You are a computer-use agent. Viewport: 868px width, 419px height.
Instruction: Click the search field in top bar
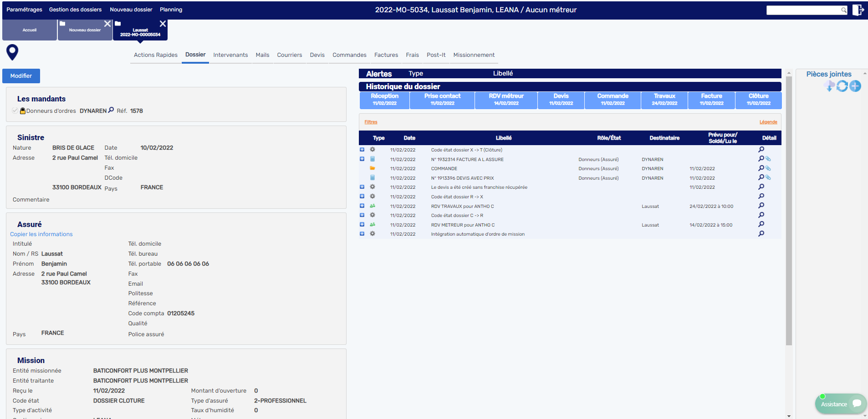coord(803,10)
